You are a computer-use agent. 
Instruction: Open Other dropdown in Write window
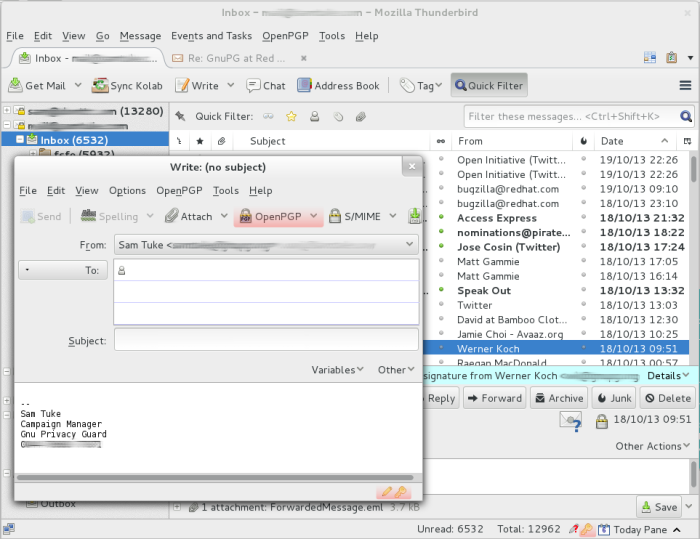(x=396, y=370)
